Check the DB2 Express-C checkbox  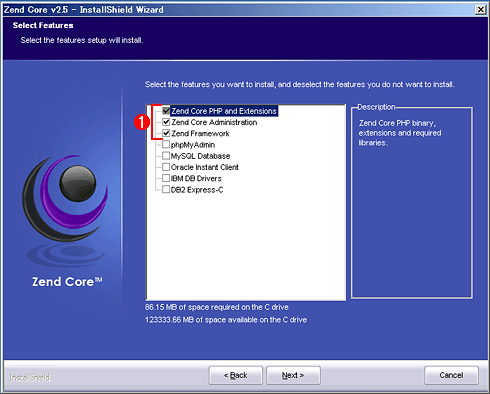tap(166, 189)
